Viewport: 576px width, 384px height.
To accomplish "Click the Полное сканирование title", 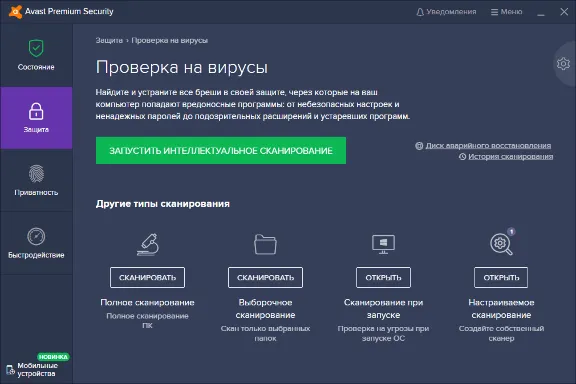I will coord(147,302).
